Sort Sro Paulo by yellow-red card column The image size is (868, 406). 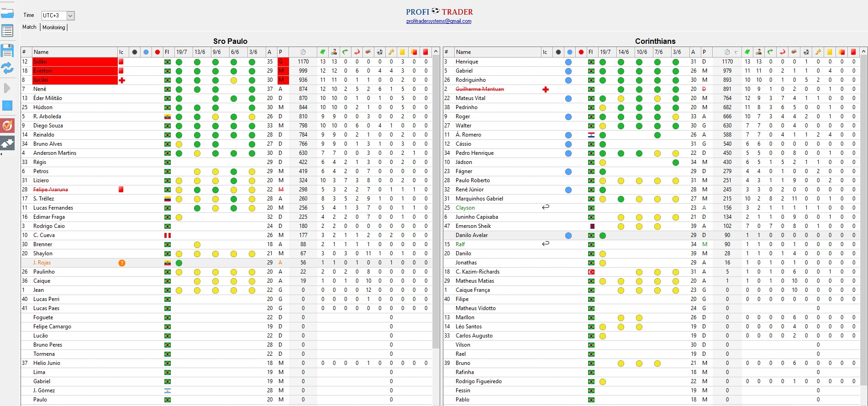(x=414, y=52)
